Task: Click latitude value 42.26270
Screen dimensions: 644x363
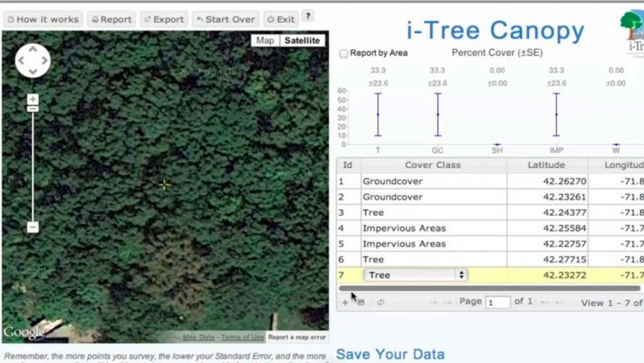Action: 565,181
